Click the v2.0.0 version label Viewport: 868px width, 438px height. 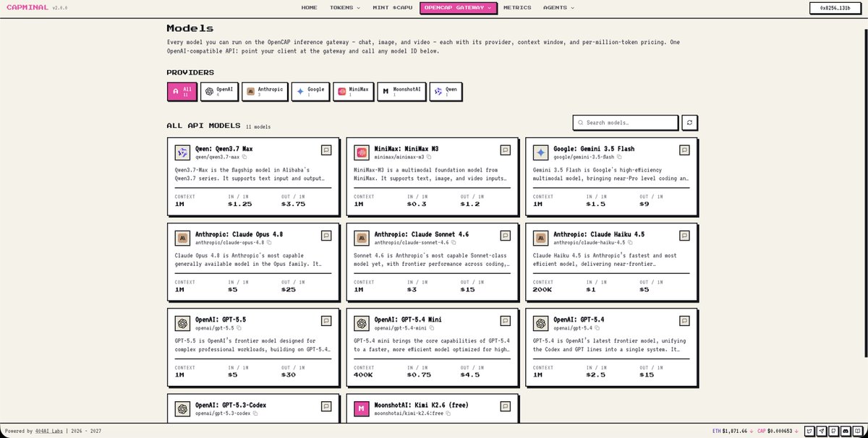coord(59,8)
